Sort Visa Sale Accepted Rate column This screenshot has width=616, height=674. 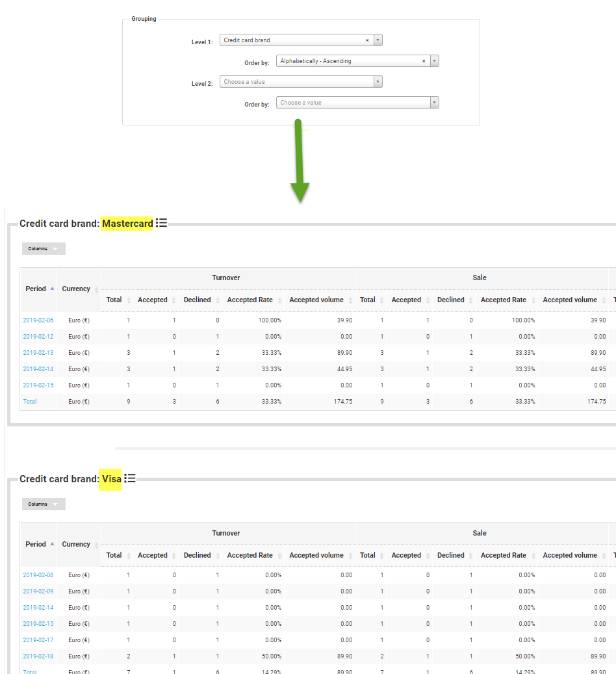click(506, 555)
